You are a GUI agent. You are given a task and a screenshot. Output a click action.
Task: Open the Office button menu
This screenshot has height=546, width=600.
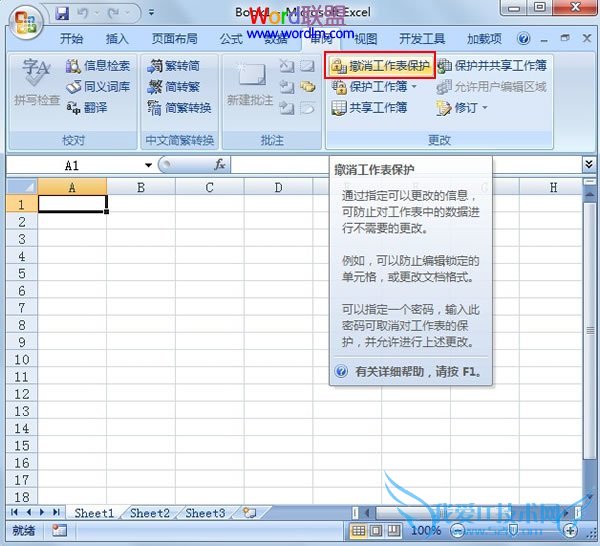pos(25,23)
